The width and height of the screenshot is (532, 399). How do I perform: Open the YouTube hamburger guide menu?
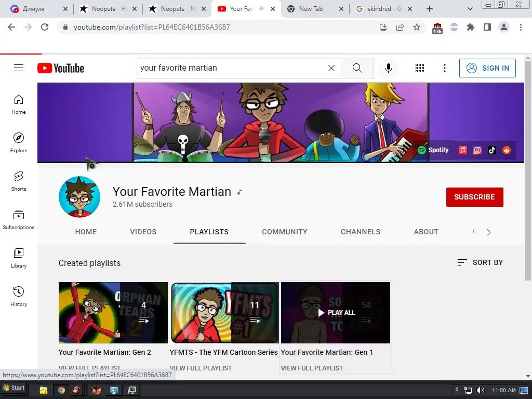19,68
